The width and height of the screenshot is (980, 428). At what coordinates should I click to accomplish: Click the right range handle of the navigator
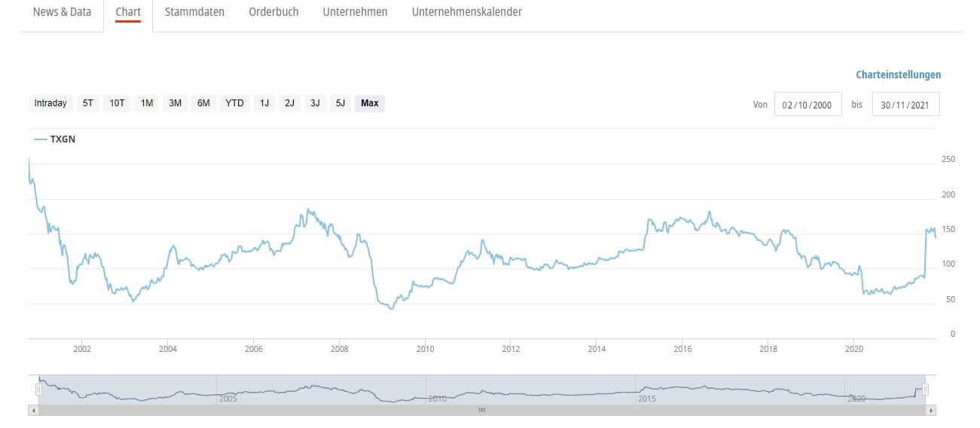coord(925,389)
